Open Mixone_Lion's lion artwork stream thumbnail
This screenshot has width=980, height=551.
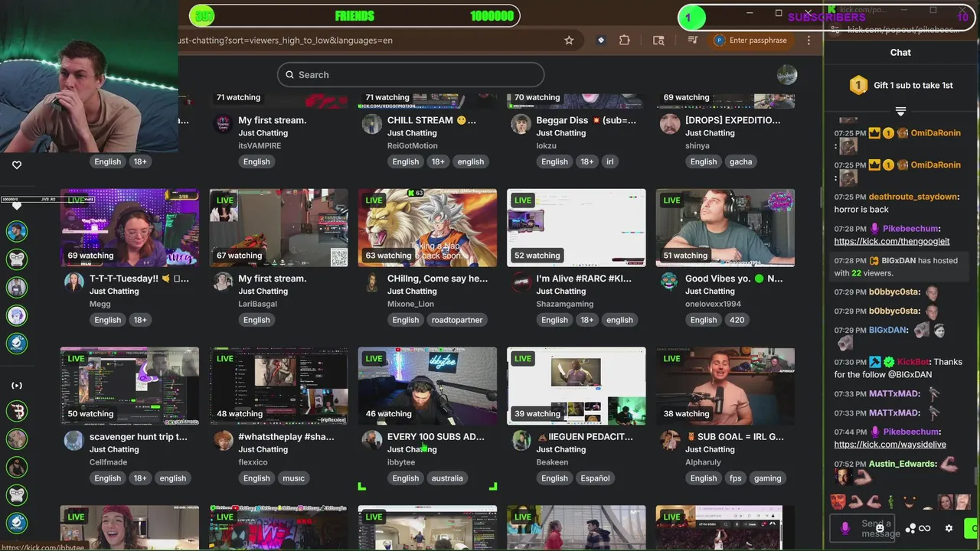tap(427, 228)
